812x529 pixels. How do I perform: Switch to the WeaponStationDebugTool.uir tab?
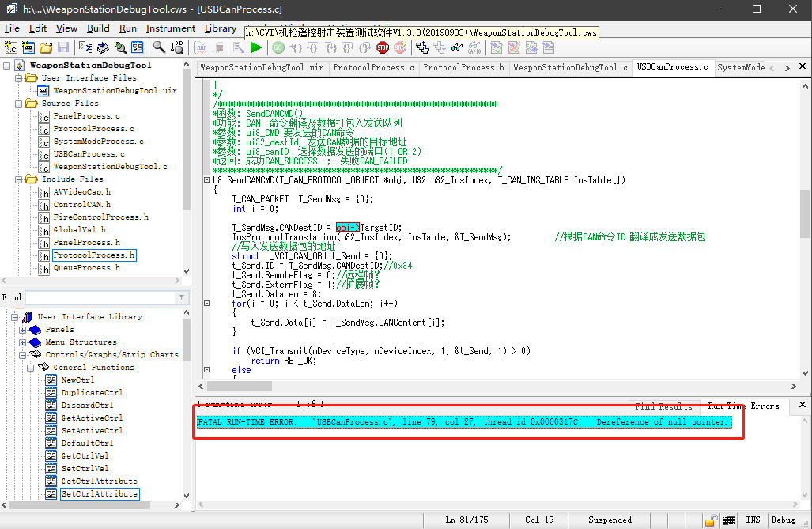click(262, 67)
